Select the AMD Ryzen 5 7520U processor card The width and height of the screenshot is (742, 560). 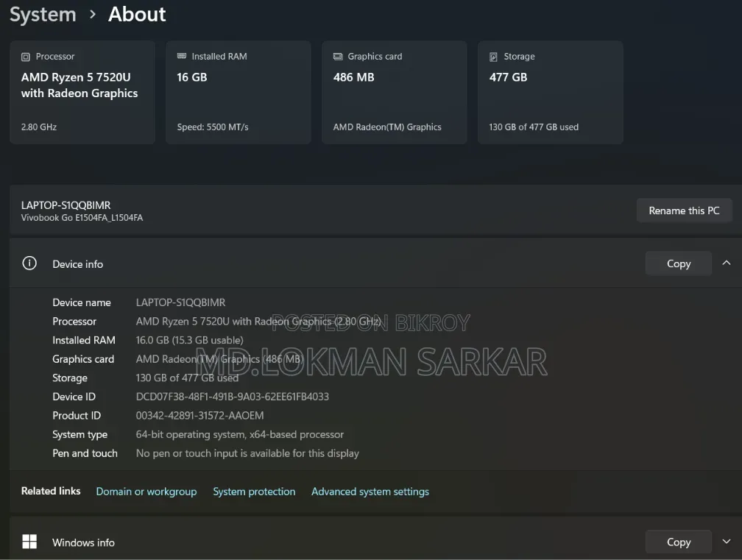(82, 92)
